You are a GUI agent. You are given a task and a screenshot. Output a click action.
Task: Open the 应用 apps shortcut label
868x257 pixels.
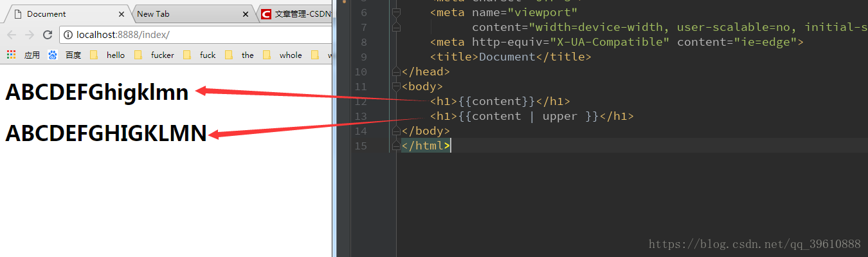[32, 55]
